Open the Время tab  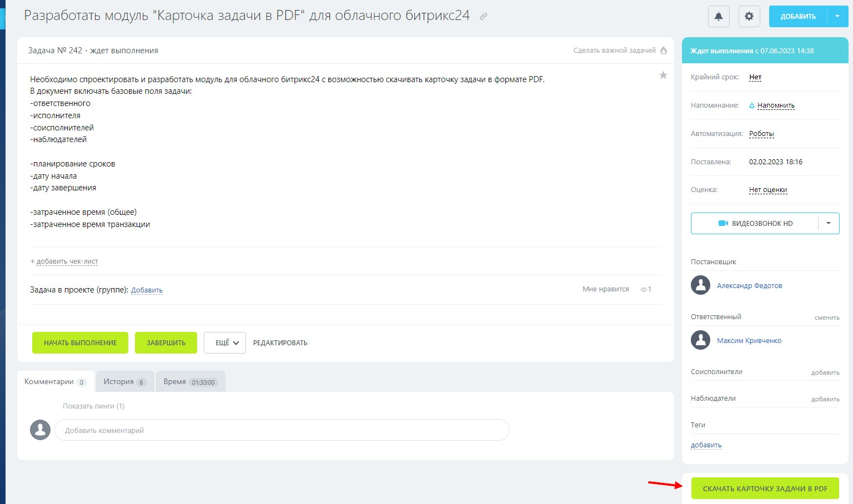190,382
